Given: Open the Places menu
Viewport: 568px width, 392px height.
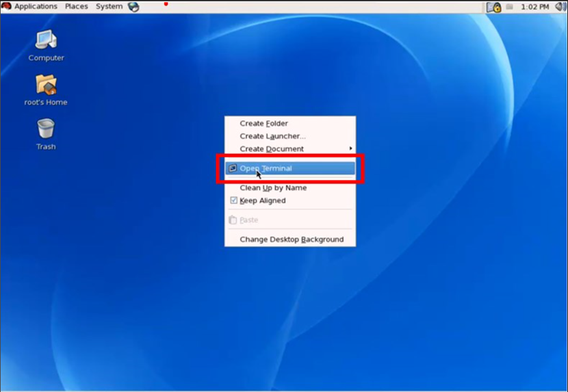Looking at the screenshot, I should (x=77, y=7).
